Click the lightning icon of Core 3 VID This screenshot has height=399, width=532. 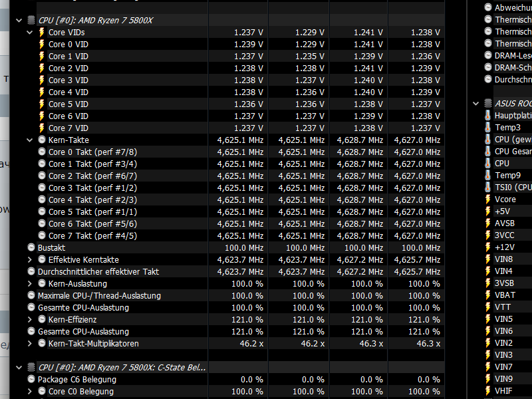[x=42, y=80]
